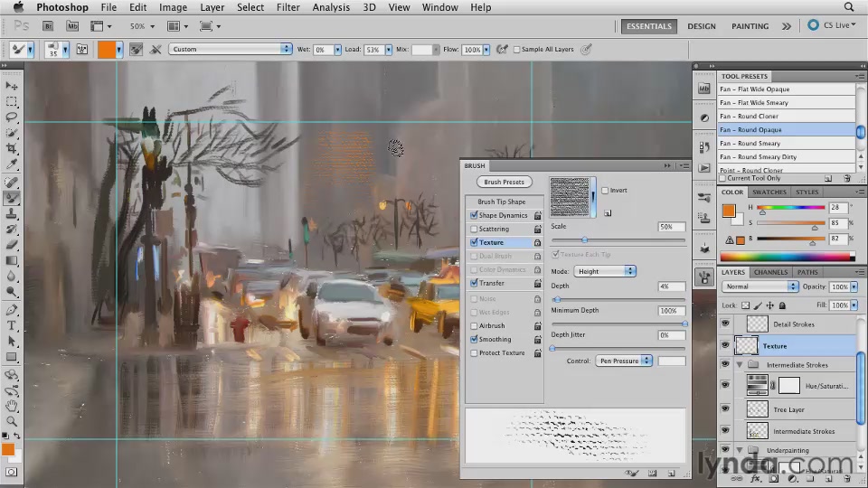Enable Sample All Layers
Viewport: 868px width, 488px height.
pyautogui.click(x=516, y=49)
